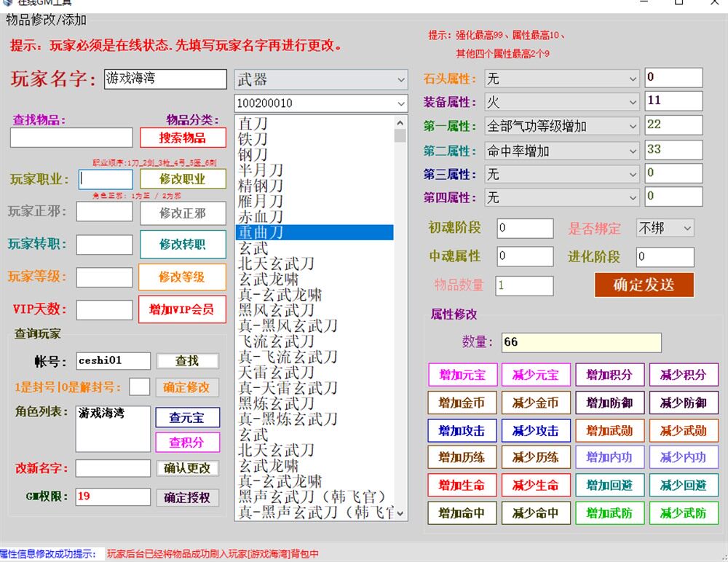This screenshot has width=728, height=562.
Task: Click the 查积分 button
Action: 187,442
